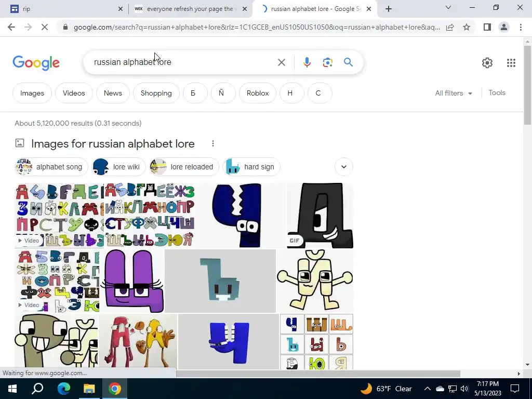Screen dimensions: 532x399
Task: Filter results by Images
Action: pos(32,93)
